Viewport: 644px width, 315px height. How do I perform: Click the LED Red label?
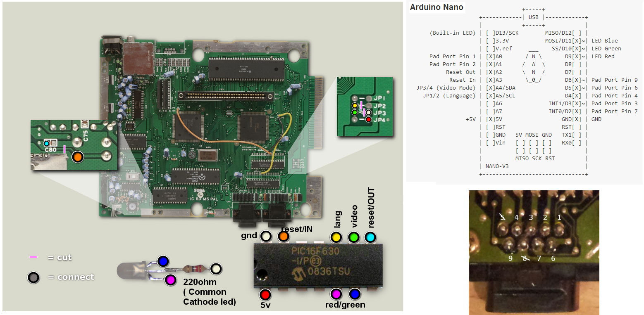(603, 57)
